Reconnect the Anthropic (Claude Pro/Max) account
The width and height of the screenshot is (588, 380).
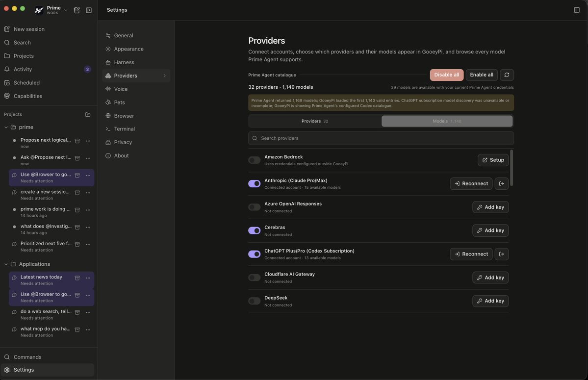coord(471,184)
